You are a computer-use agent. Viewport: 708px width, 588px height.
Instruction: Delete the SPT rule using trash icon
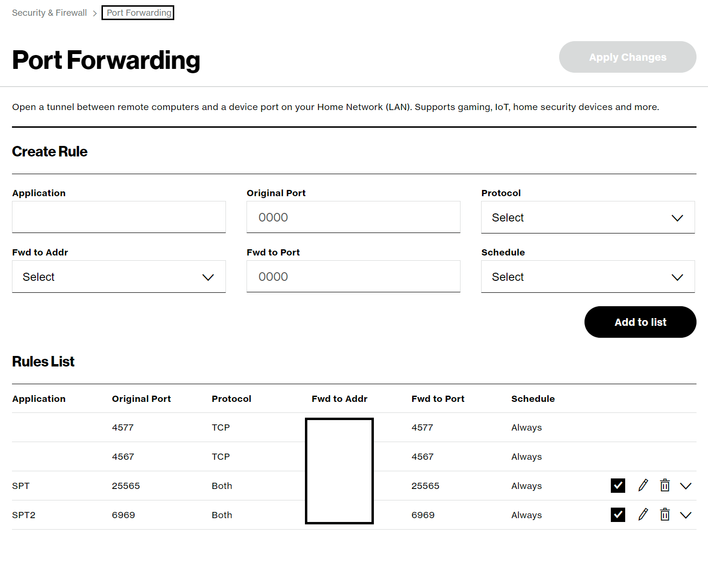(x=665, y=486)
